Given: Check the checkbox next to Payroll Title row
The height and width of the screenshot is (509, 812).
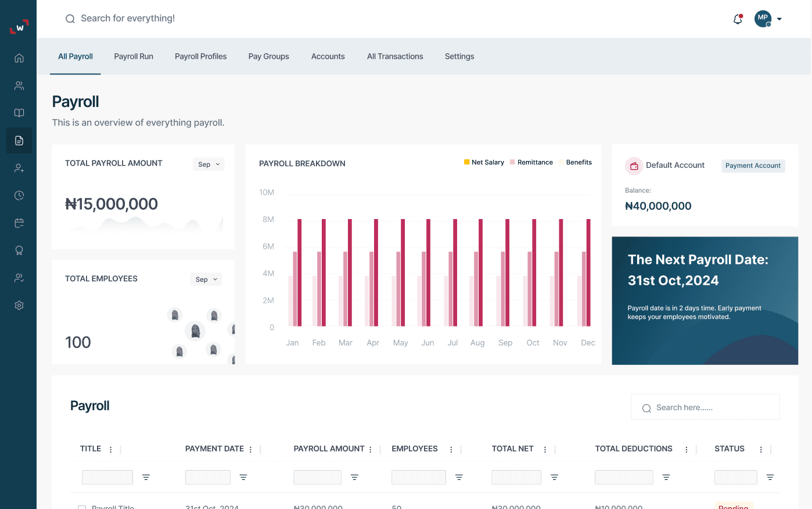Looking at the screenshot, I should tap(82, 506).
